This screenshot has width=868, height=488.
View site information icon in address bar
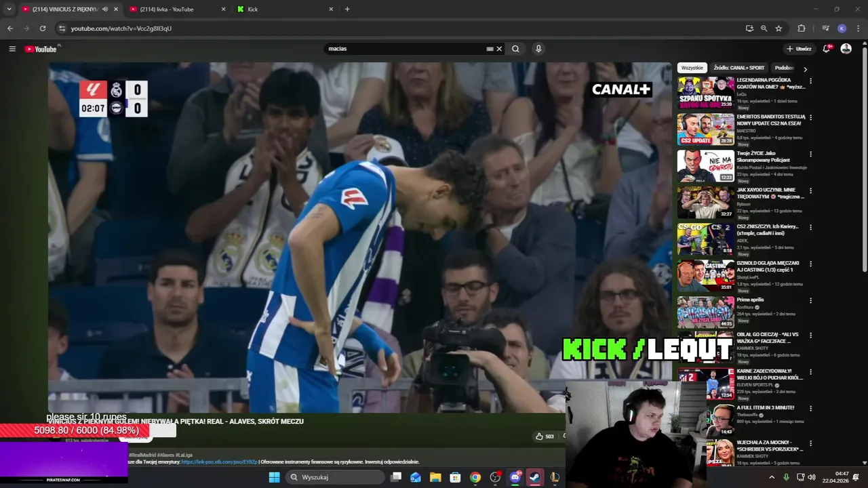[62, 28]
